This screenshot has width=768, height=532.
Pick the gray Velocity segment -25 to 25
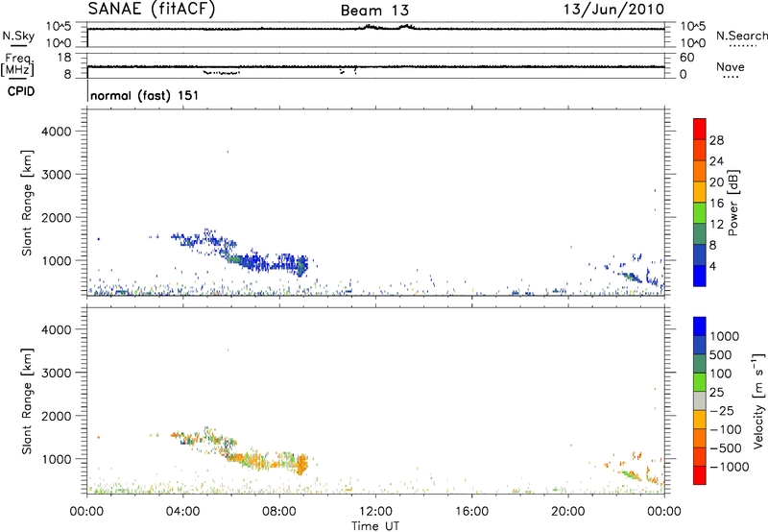pyautogui.click(x=700, y=400)
